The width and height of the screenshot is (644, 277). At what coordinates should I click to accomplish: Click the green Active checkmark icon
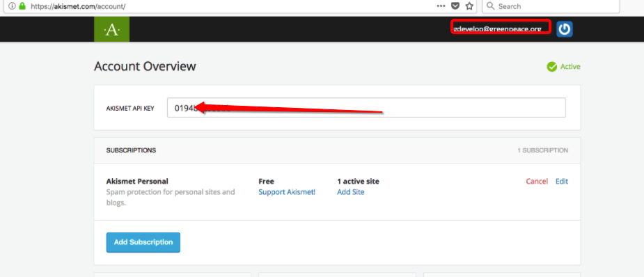click(551, 67)
